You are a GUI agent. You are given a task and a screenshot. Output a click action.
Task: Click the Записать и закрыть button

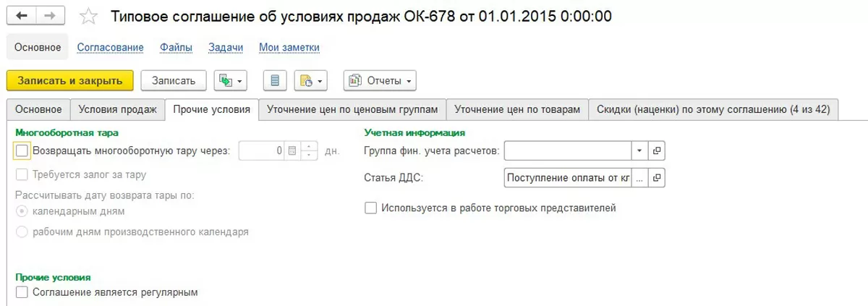[x=69, y=81]
